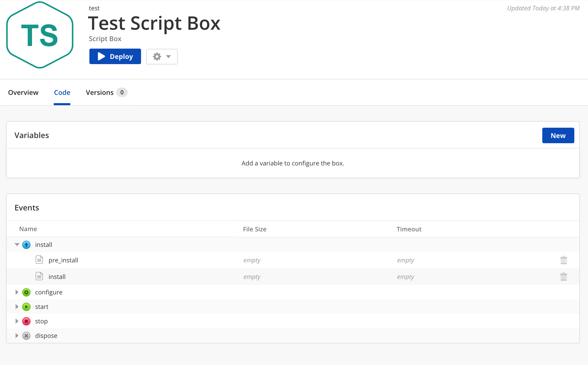Click the dispose event label
Image resolution: width=588 pixels, height=365 pixels.
point(46,336)
